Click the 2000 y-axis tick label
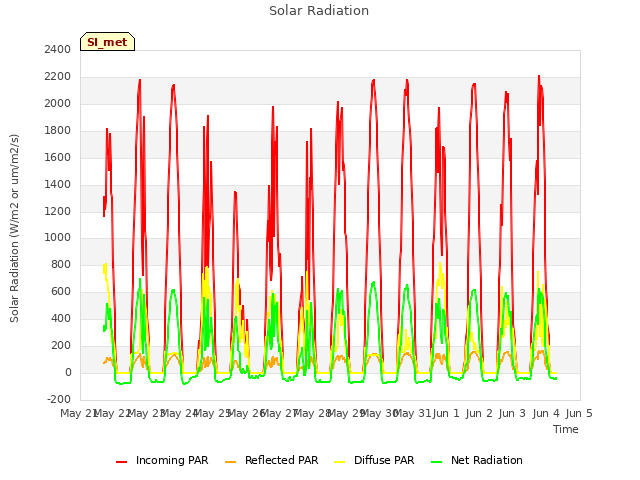640x480 pixels. (x=58, y=103)
